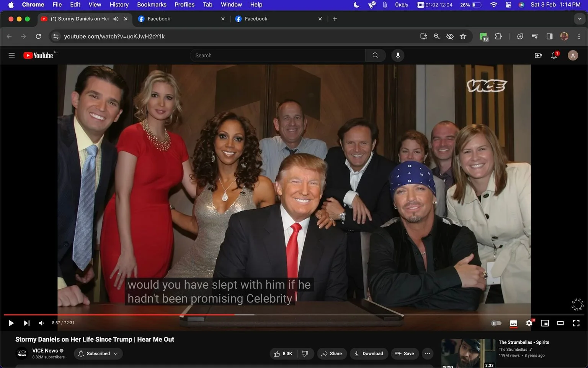Expand the Chrome tab search chevron

coord(580,19)
